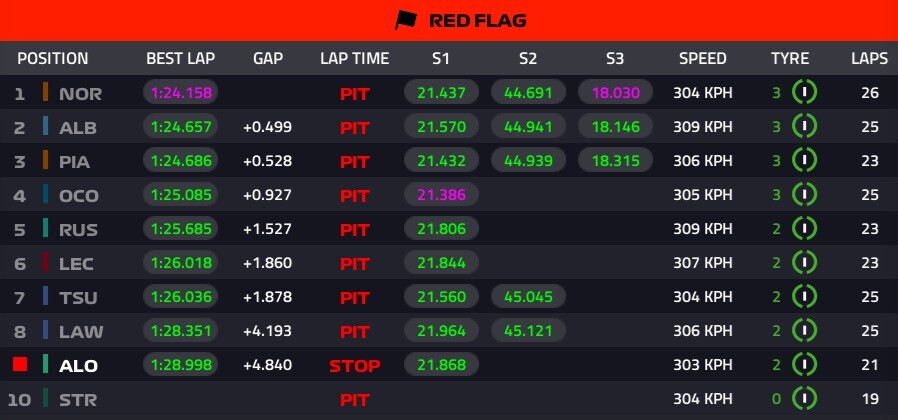Viewport: 898px width, 420px height.
Task: Click the TYRE column header
Action: 790,58
